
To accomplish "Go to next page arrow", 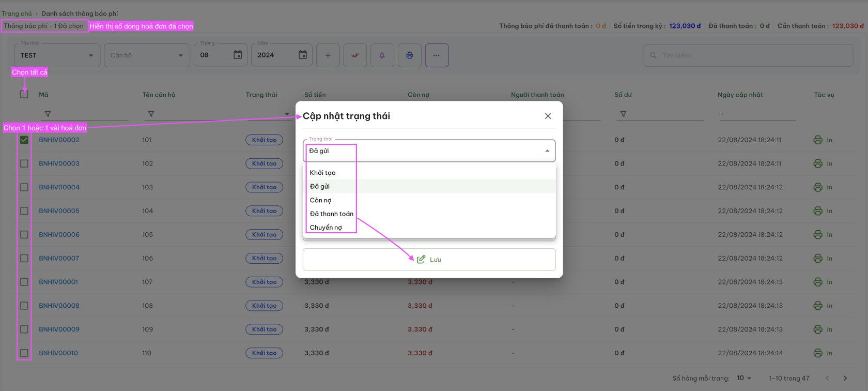I will click(x=845, y=378).
